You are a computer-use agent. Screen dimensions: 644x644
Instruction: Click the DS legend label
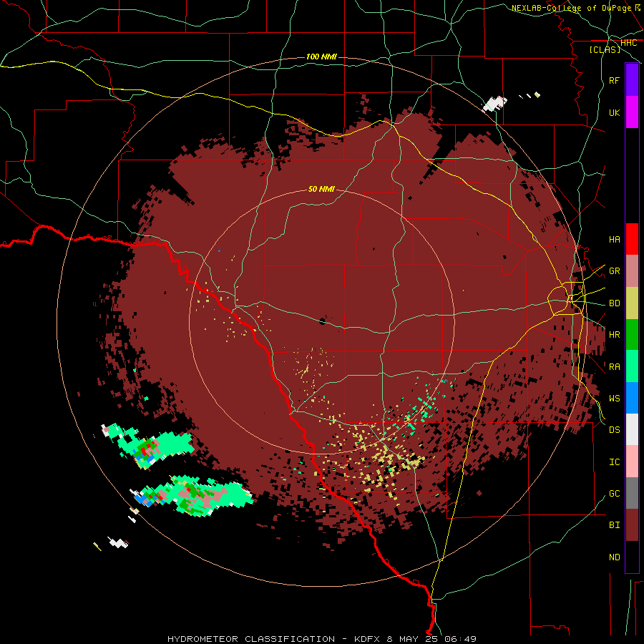[614, 429]
